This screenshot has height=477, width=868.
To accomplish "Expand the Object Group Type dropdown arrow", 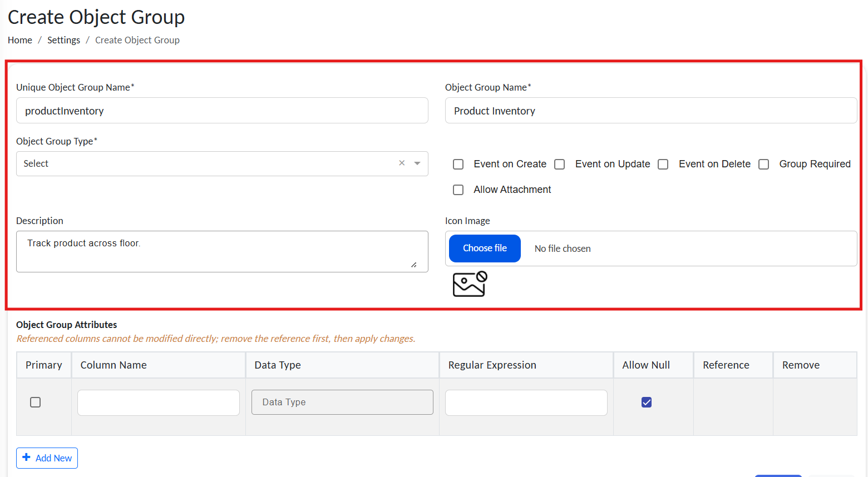I will tap(417, 163).
